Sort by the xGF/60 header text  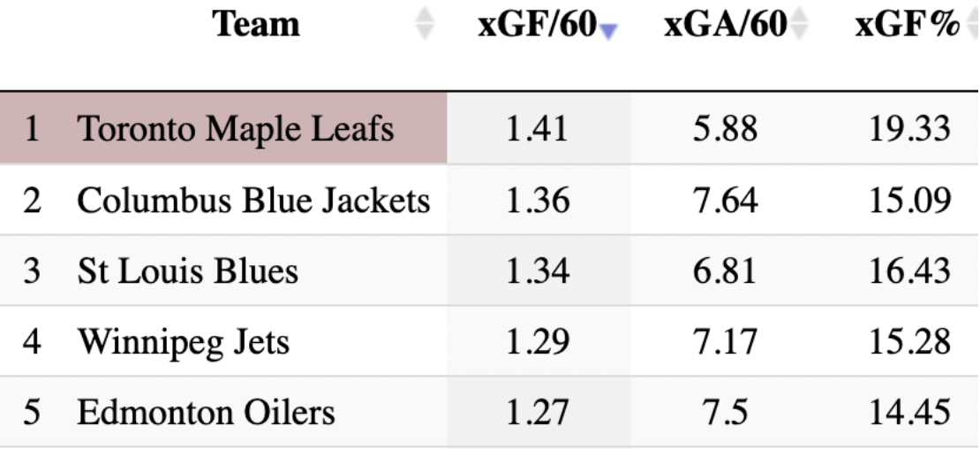click(x=537, y=25)
